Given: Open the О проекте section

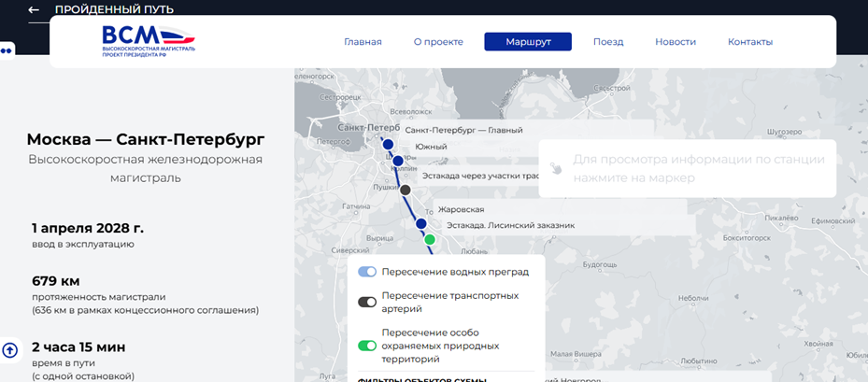Looking at the screenshot, I should pos(438,42).
